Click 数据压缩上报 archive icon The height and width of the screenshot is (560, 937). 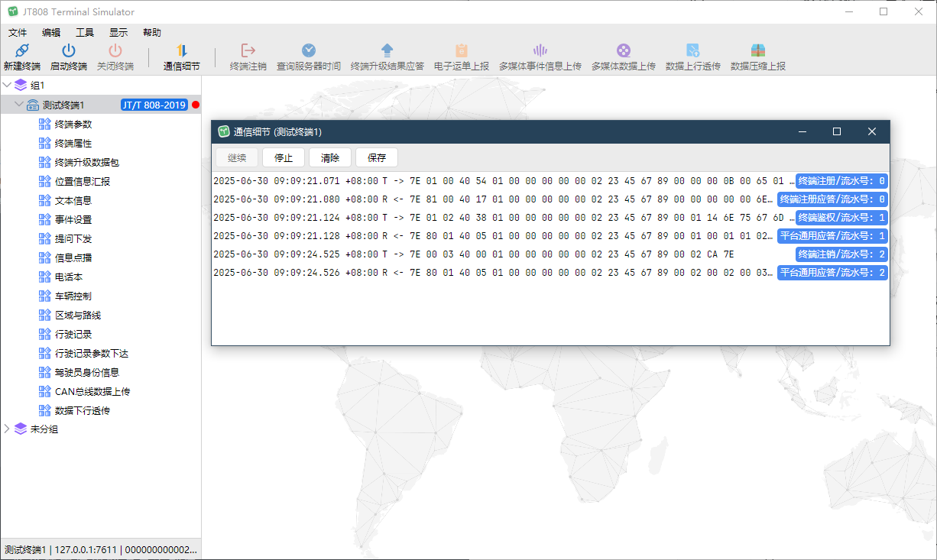click(x=758, y=50)
